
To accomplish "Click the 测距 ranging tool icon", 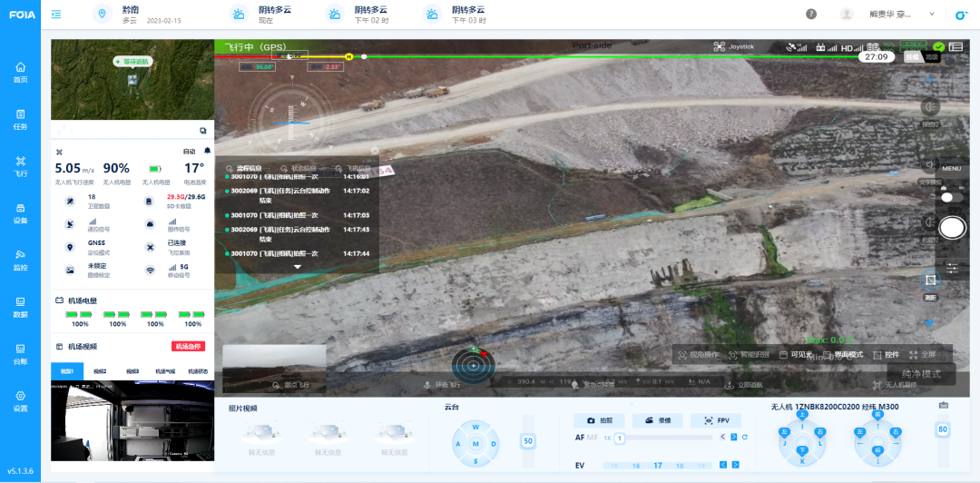I will point(930,281).
